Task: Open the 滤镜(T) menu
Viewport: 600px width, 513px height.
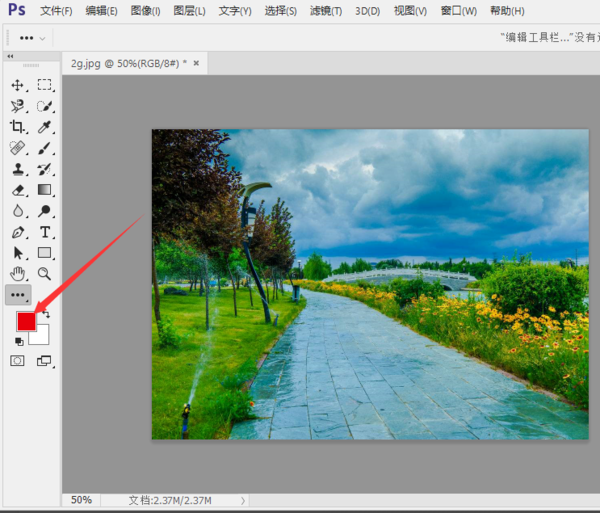Action: tap(326, 11)
